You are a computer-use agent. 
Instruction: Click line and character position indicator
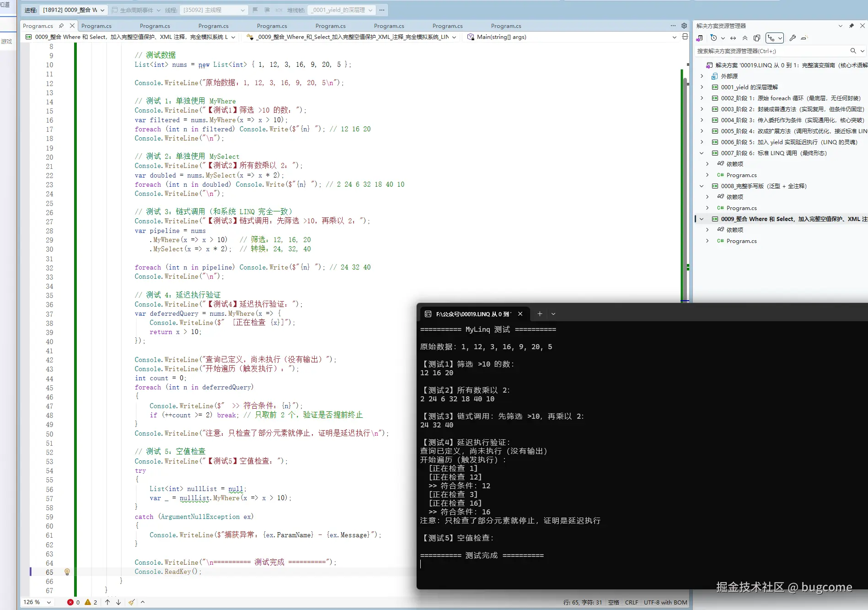click(582, 602)
